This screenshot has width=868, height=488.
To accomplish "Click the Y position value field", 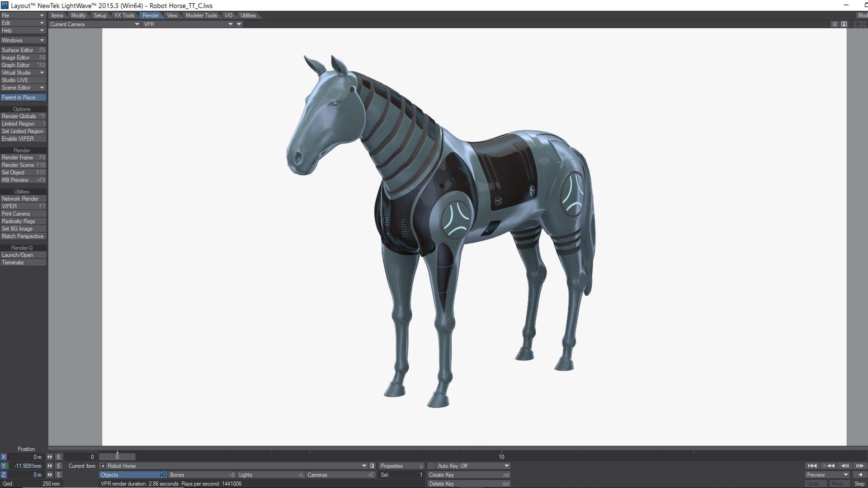I will click(x=26, y=466).
